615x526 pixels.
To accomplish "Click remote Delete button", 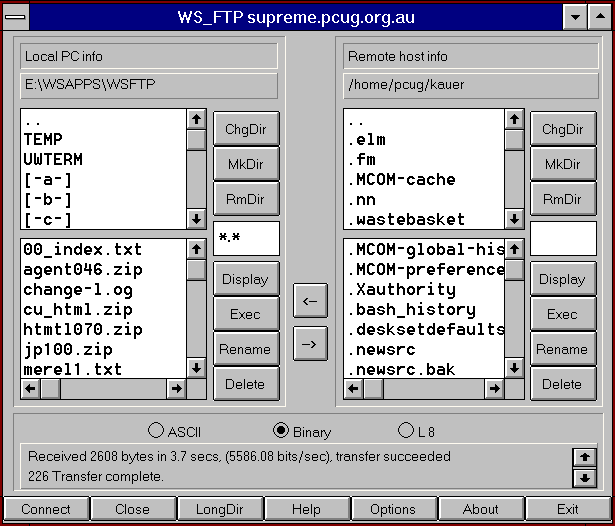I will (563, 384).
